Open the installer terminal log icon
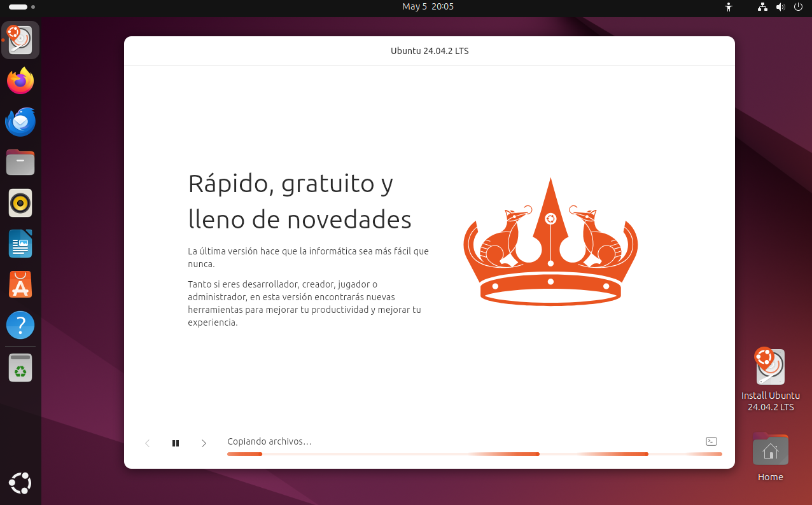 [x=711, y=441]
